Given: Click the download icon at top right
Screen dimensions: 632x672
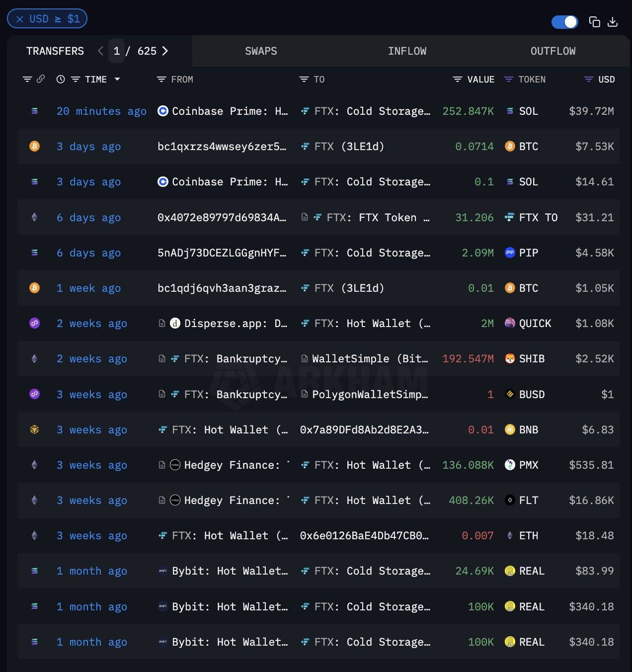Looking at the screenshot, I should 613,22.
